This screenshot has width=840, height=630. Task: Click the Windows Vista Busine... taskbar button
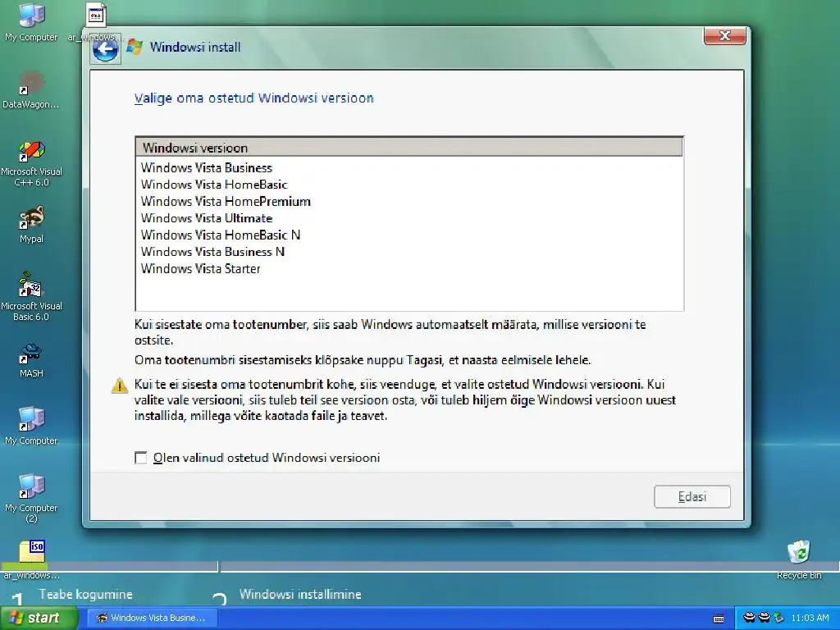pyautogui.click(x=151, y=618)
